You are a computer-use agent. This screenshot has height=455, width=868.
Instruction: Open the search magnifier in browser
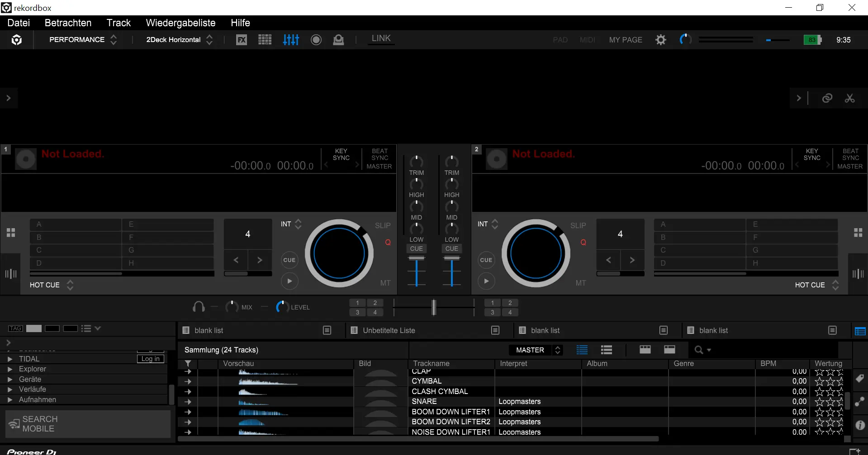pyautogui.click(x=699, y=350)
